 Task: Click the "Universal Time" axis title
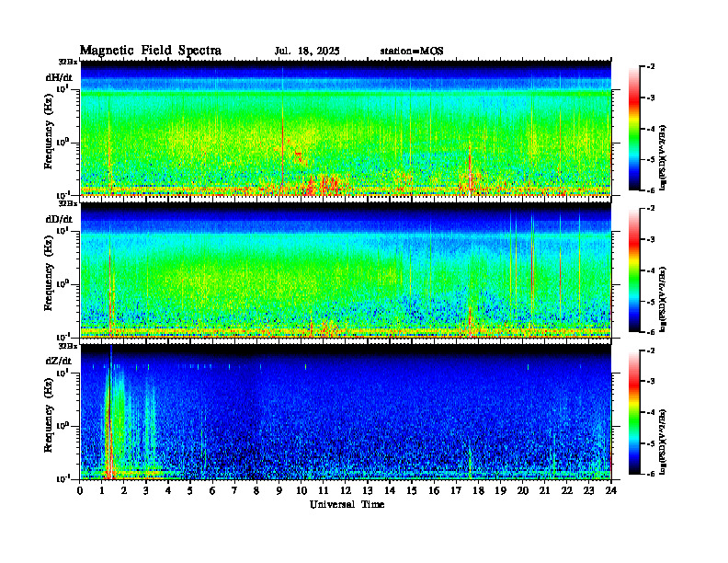coord(347,504)
